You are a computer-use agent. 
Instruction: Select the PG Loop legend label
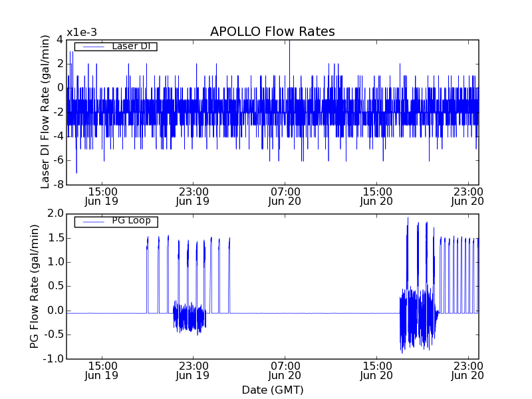131,221
